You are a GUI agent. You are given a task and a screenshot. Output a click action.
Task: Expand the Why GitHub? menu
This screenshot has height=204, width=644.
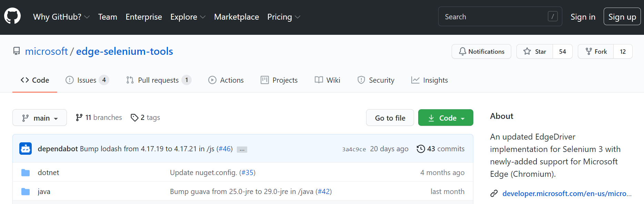[x=61, y=17]
